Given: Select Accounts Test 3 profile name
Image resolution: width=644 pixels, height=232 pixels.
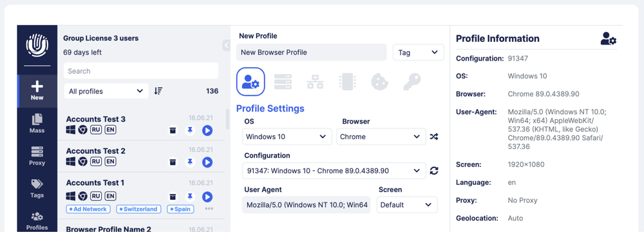Looking at the screenshot, I should pyautogui.click(x=96, y=119).
